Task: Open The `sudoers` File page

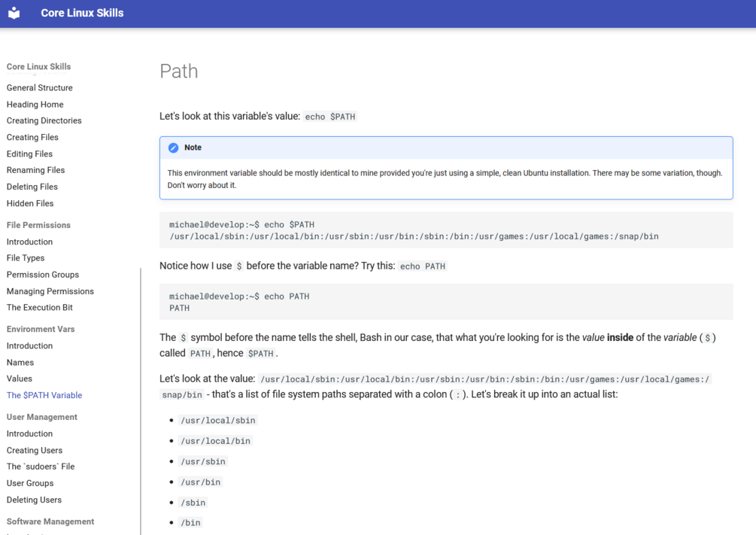Action: [x=41, y=467]
